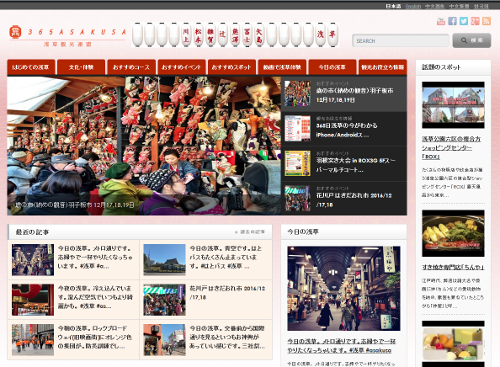Open the はじめての浅草 navigation tab
500x367 pixels.
click(31, 67)
